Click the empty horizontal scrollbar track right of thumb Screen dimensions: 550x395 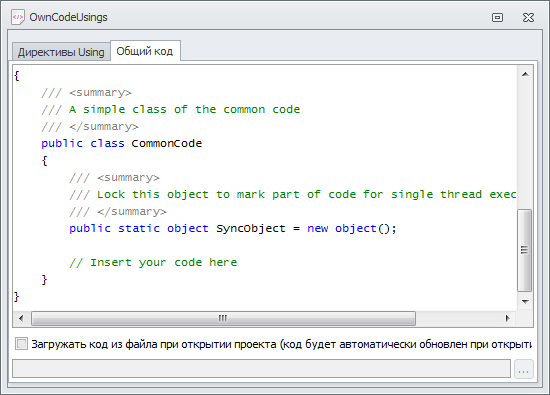pos(457,319)
